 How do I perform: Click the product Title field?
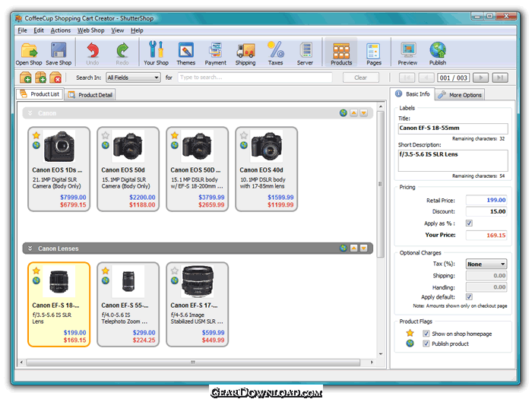(453, 128)
